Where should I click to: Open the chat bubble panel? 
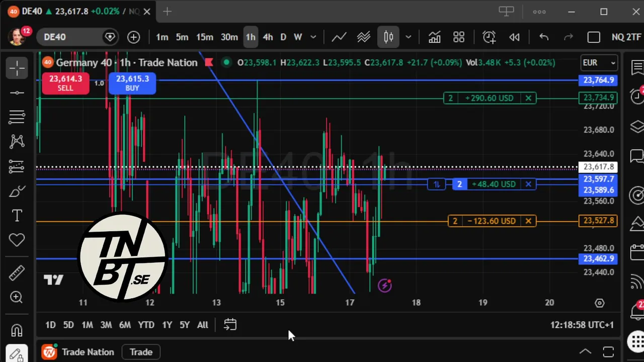(637, 156)
